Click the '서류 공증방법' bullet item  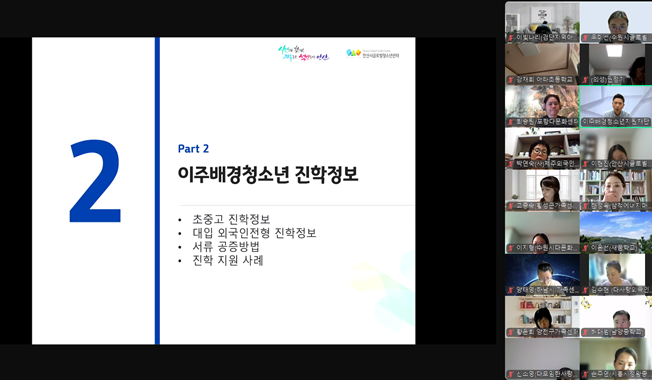click(x=226, y=247)
